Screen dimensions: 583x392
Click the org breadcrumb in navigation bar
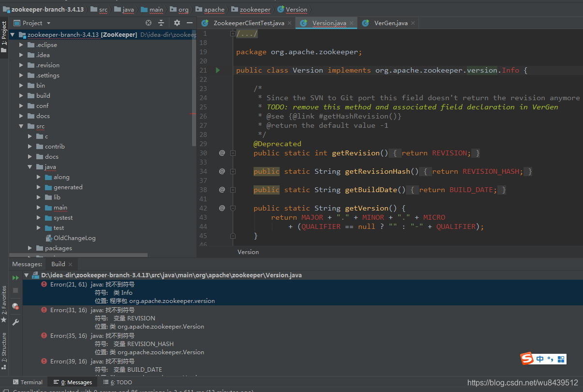tap(179, 9)
